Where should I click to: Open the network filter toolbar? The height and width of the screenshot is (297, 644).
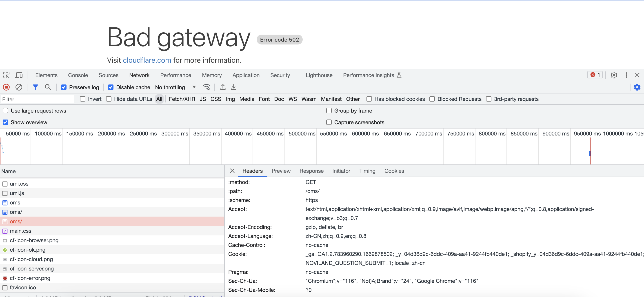click(x=35, y=87)
